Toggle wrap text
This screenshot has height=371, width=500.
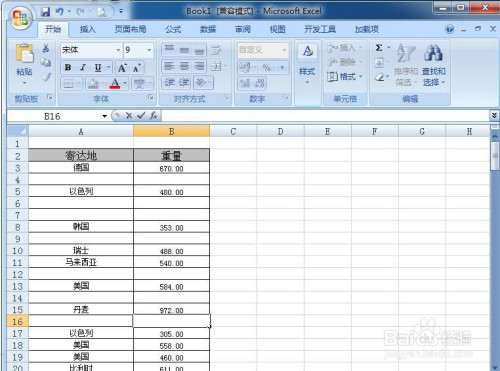pos(216,50)
